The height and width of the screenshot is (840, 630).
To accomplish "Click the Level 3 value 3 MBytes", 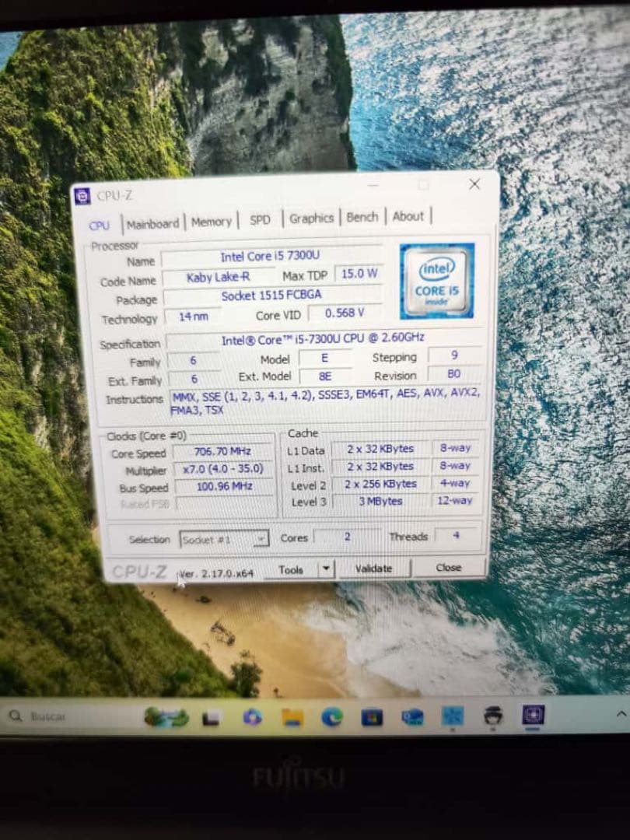I will coord(381,501).
